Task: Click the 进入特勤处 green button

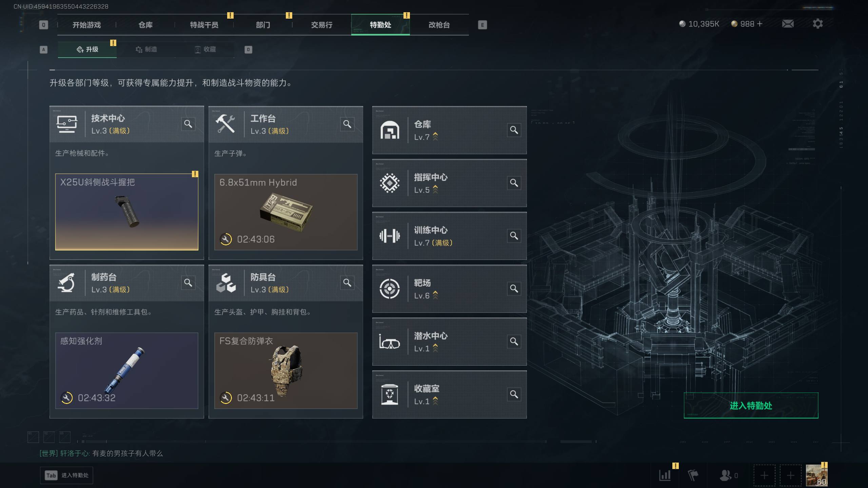Action: 751,405
